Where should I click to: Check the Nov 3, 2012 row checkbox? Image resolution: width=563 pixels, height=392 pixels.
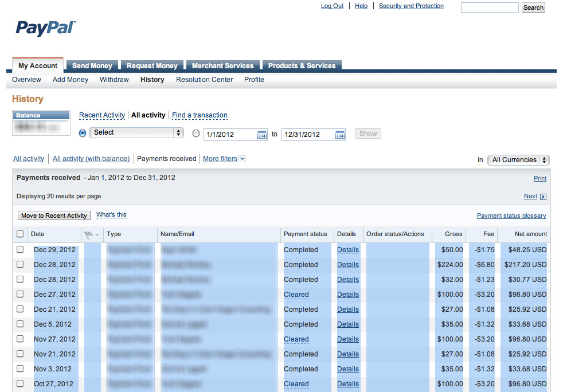[20, 369]
